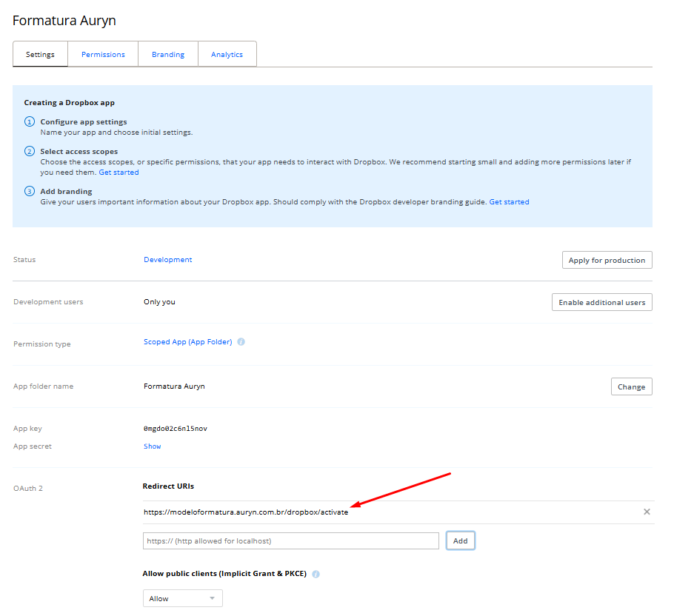
Task: Click the Select access scopes heading
Action: (79, 152)
